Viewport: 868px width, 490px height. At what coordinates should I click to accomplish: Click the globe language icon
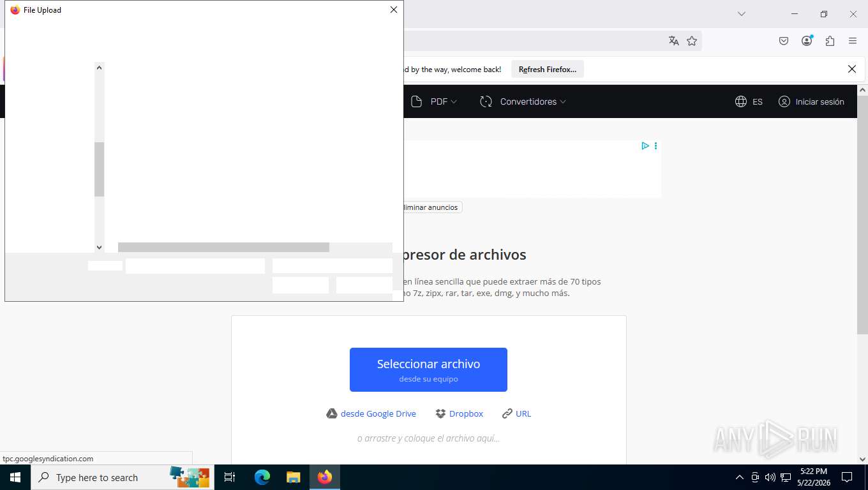tap(741, 101)
